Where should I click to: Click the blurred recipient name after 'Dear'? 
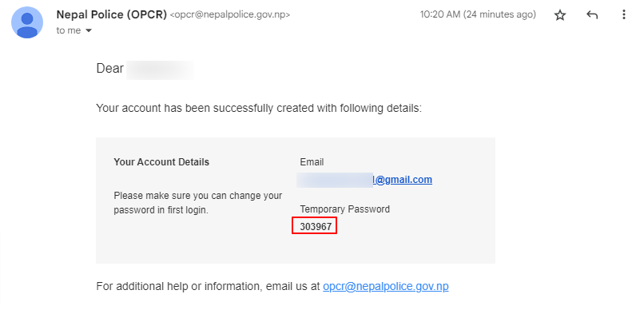(x=160, y=69)
